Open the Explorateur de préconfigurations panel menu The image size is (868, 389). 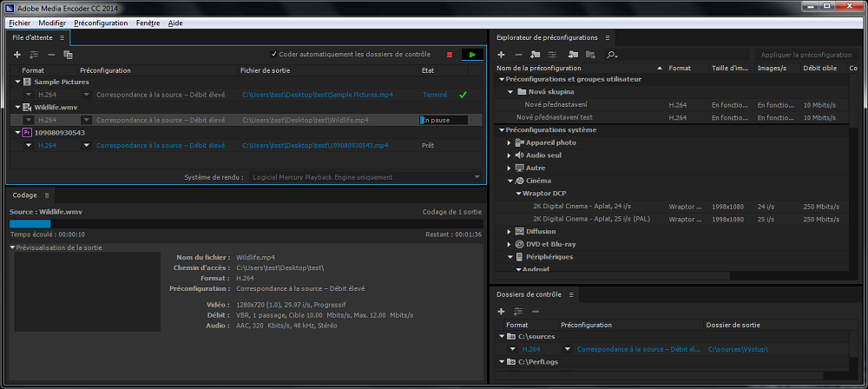(x=608, y=37)
